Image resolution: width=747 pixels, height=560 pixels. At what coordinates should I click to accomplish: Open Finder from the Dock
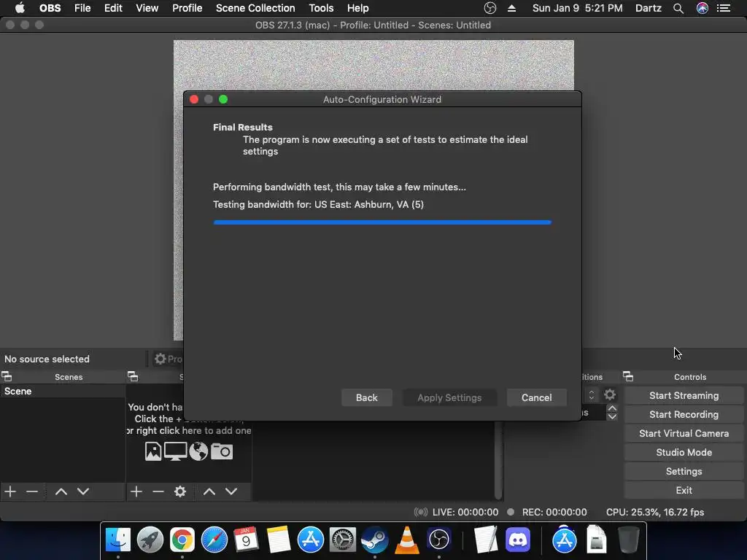tap(118, 540)
